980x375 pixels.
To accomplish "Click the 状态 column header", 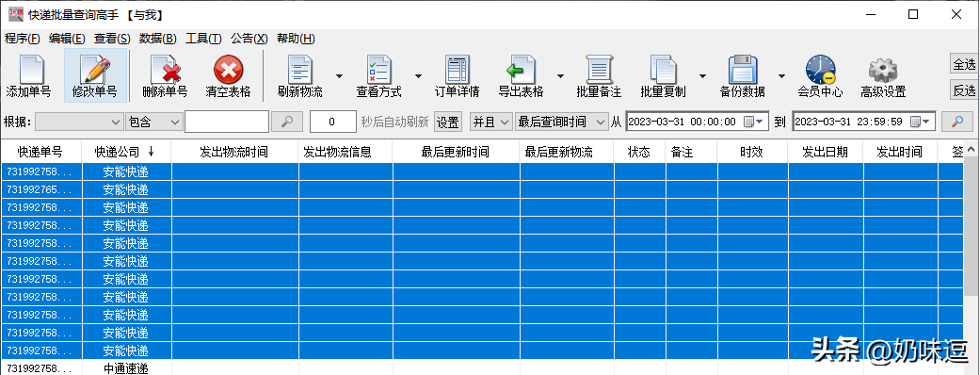I will tap(639, 152).
